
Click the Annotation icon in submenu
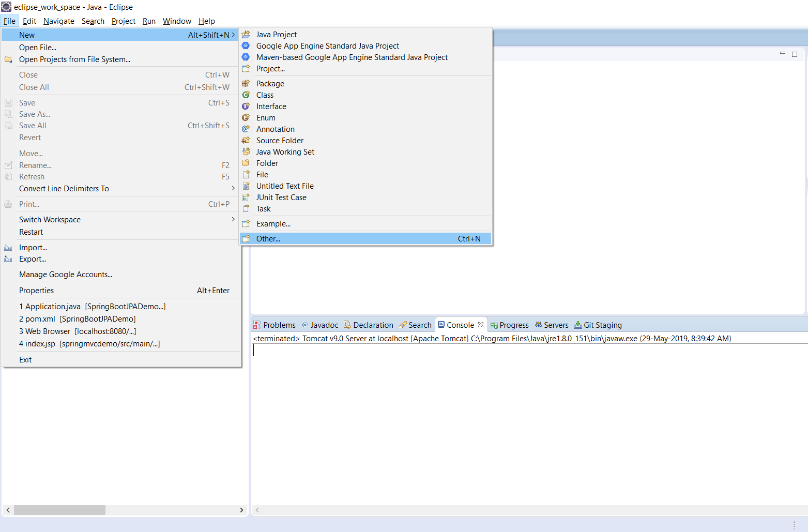click(246, 129)
